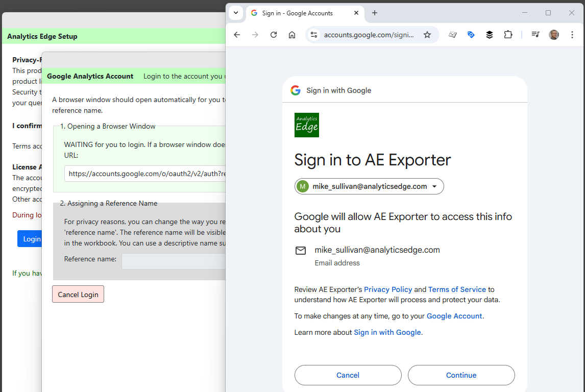Click the Cancel Login button
Screen dimensions: 585x392
78,295
